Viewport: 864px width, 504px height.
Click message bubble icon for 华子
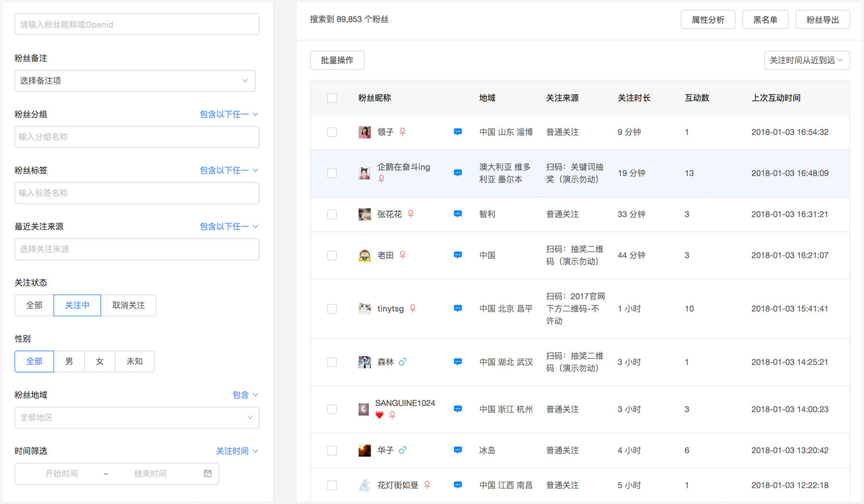point(458,450)
